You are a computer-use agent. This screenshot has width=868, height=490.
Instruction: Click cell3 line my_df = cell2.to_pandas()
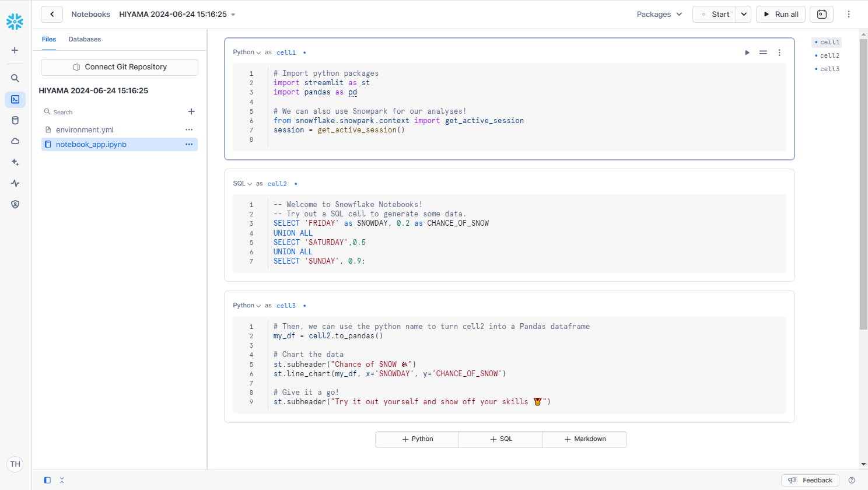click(328, 336)
